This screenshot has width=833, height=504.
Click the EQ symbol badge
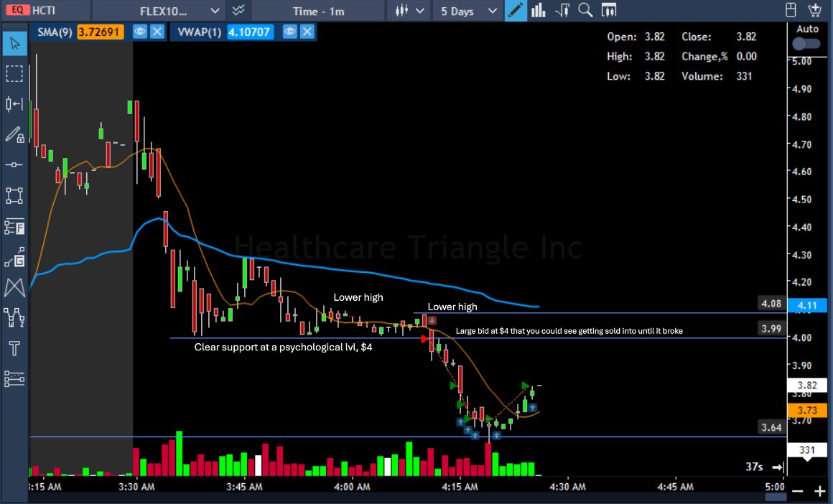coord(17,9)
